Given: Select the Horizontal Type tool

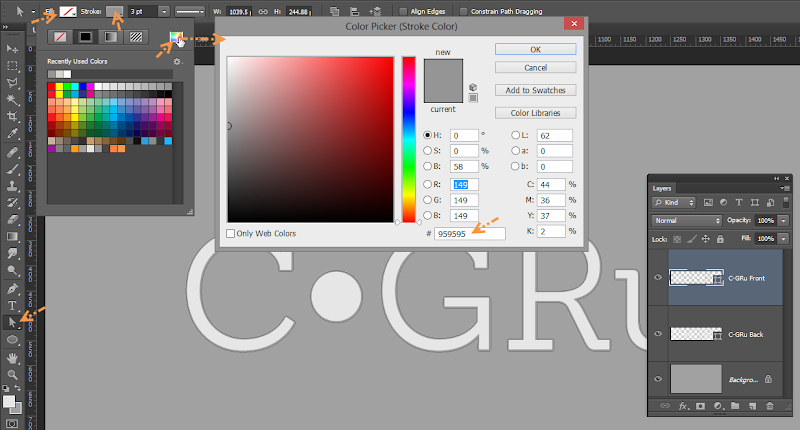Looking at the screenshot, I should pyautogui.click(x=12, y=306).
